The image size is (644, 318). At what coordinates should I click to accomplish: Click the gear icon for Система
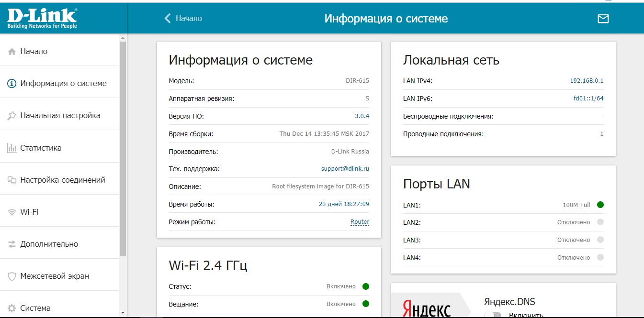(12, 308)
